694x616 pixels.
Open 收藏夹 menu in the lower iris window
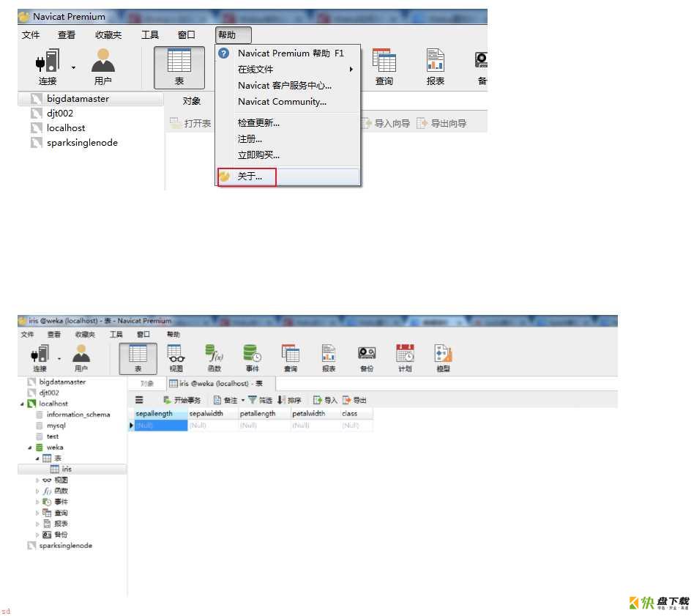pos(85,334)
